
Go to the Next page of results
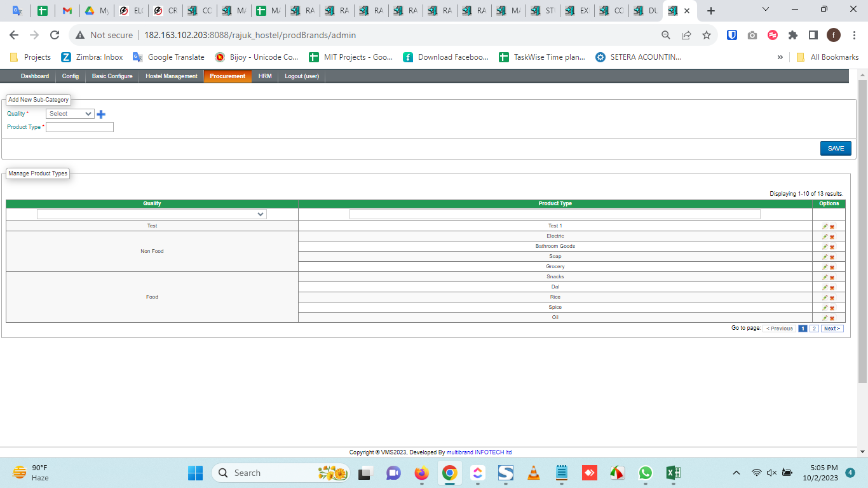832,329
